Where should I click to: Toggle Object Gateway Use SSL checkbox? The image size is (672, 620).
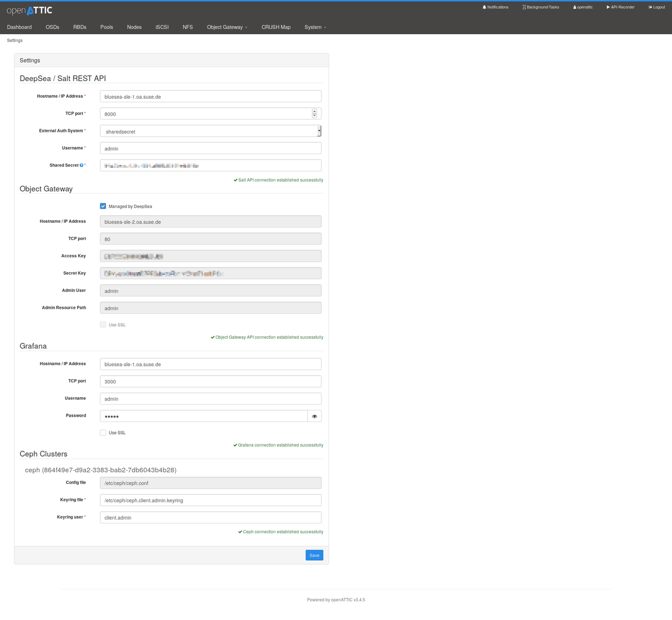(103, 325)
